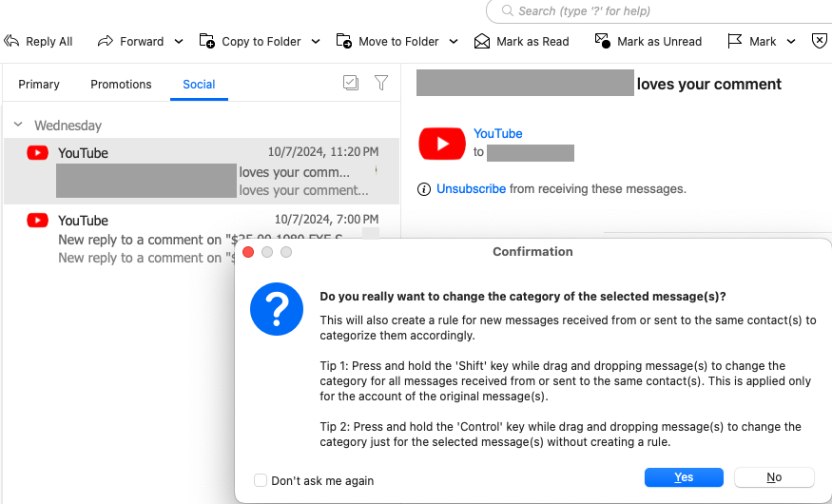Select the 11:20 PM YouTube message
832x504 pixels.
(202, 171)
